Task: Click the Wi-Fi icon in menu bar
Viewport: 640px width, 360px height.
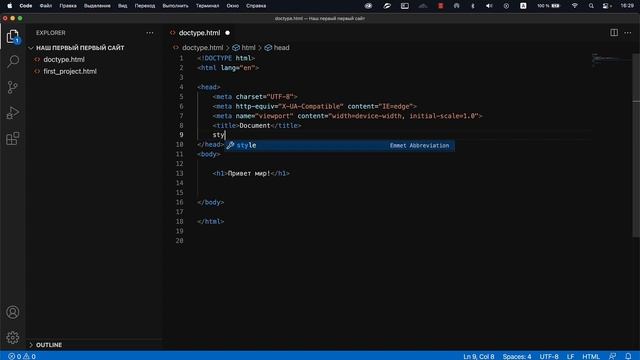Action: point(575,6)
